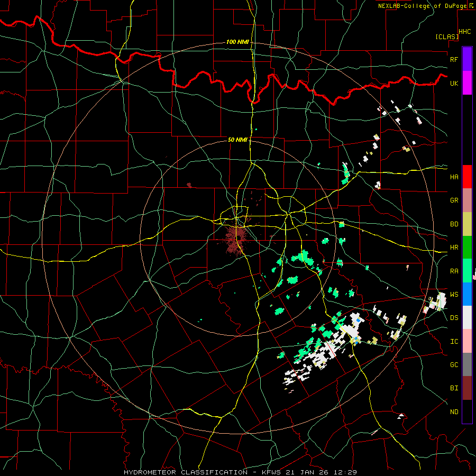The height and width of the screenshot is (476, 476).
Task: Click the HA red legend swatch
Action: 467,177
